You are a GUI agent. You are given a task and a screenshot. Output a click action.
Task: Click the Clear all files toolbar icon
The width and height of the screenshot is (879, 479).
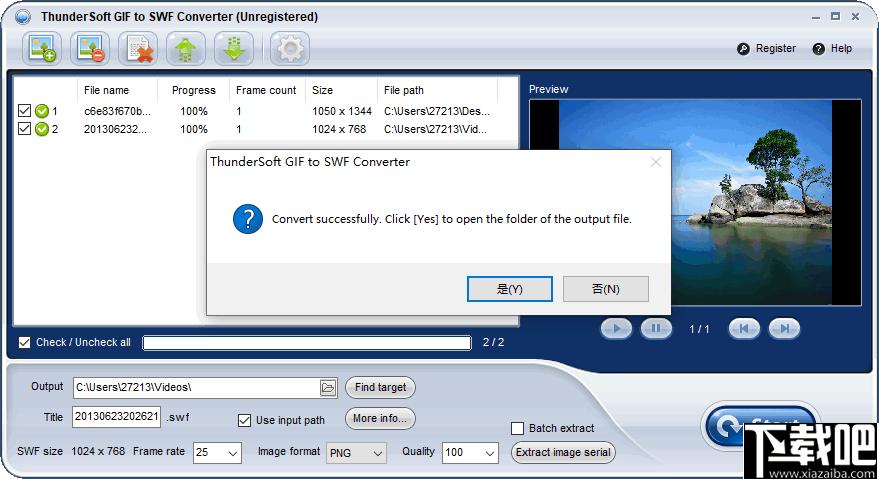click(x=138, y=49)
